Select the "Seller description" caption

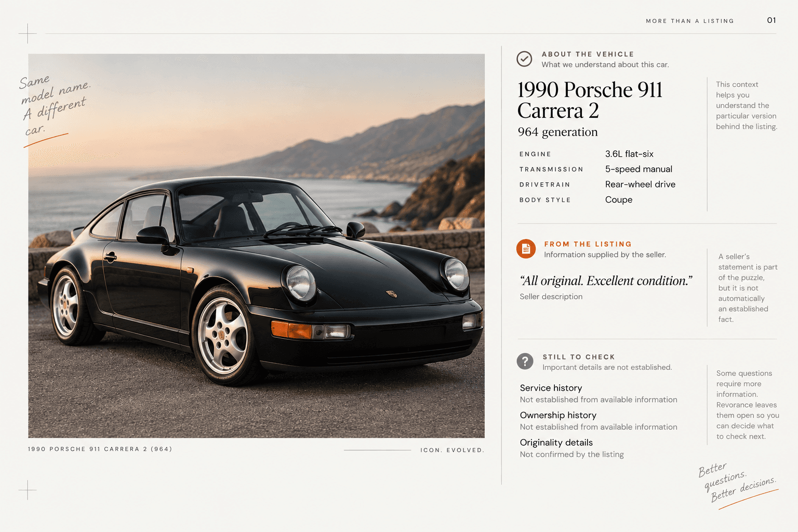click(x=551, y=297)
